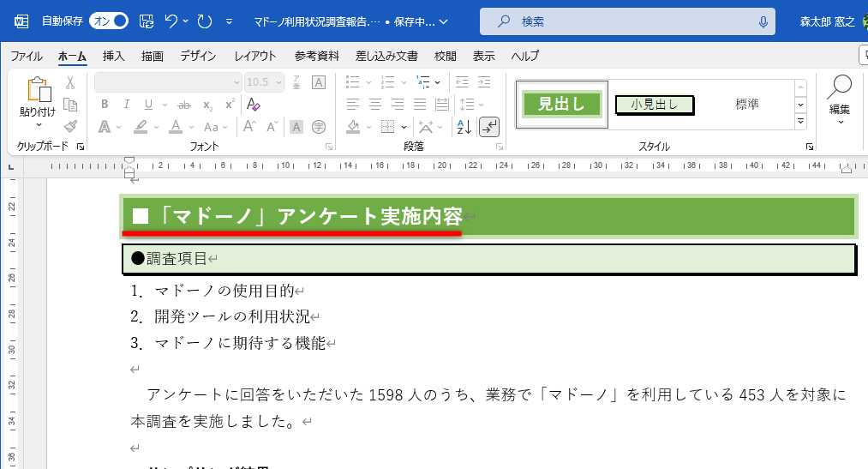The width and height of the screenshot is (868, 469).
Task: Apply the 標準 style
Action: click(747, 104)
